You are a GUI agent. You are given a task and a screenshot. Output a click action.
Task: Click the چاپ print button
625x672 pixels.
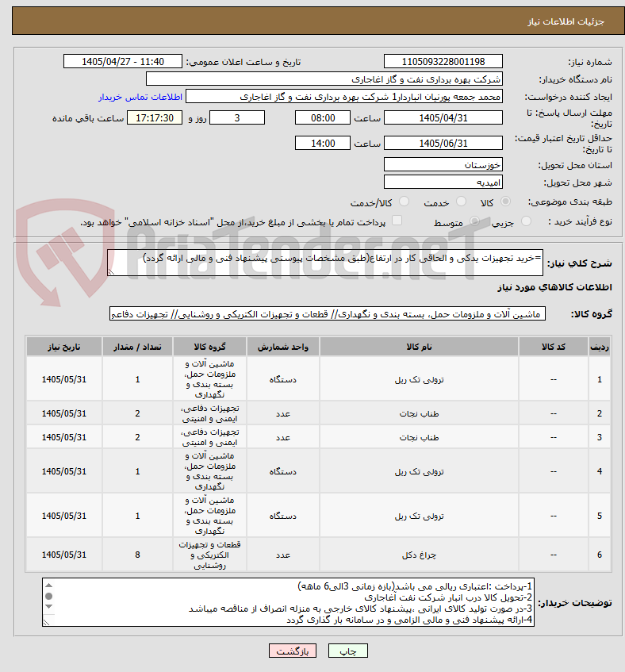click(348, 651)
